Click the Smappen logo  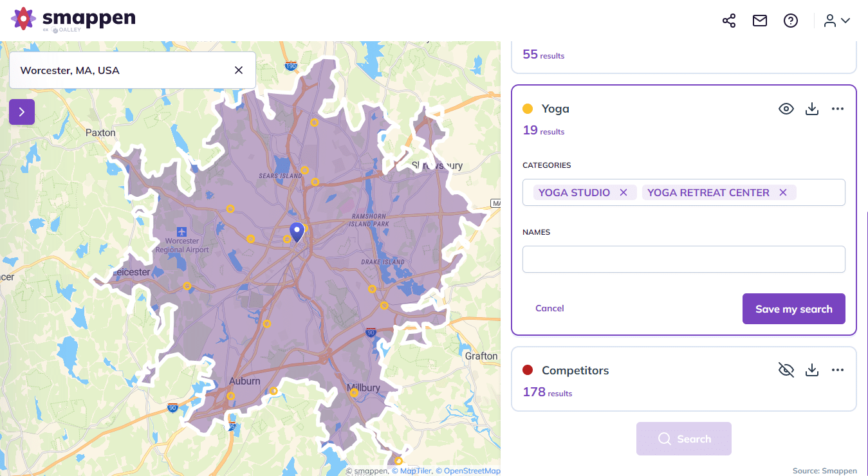coord(73,19)
